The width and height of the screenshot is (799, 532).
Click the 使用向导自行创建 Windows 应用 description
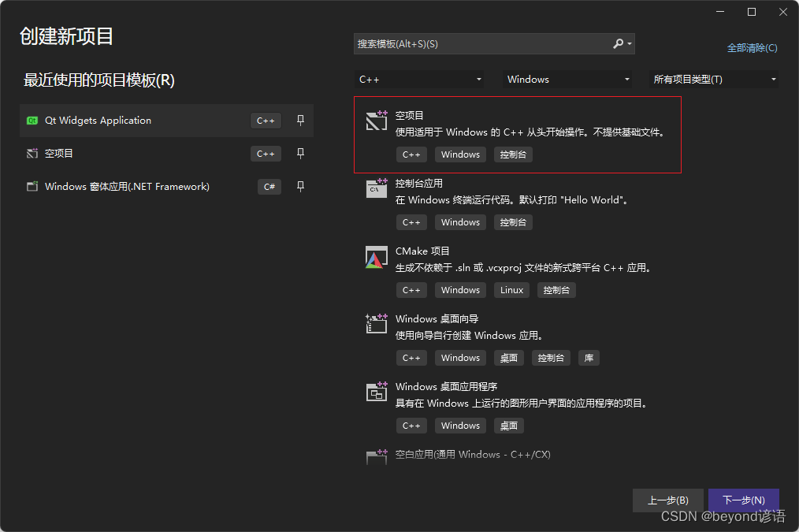coord(469,336)
